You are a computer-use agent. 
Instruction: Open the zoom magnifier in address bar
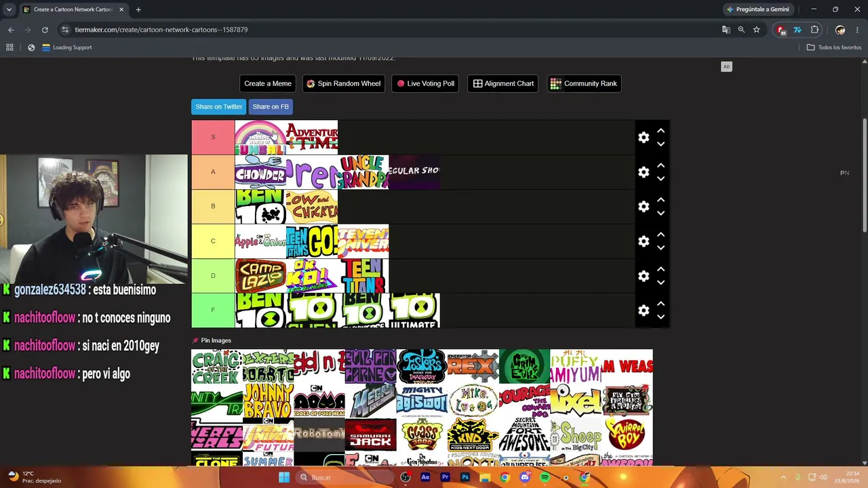(741, 30)
